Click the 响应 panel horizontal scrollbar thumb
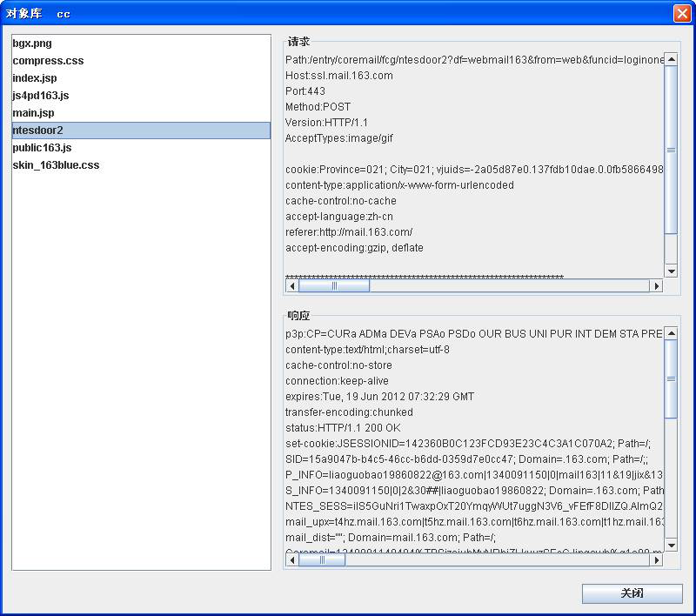Image resolution: width=696 pixels, height=616 pixels. 322,560
